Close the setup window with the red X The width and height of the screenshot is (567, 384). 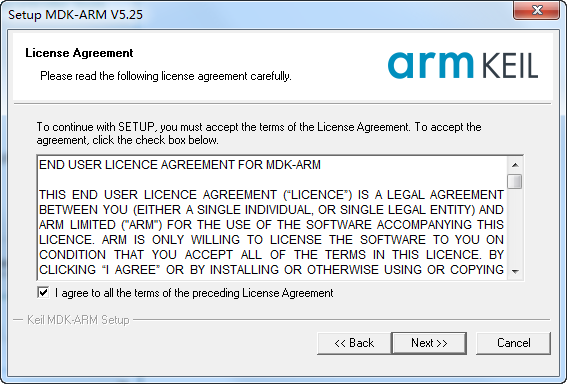click(537, 10)
